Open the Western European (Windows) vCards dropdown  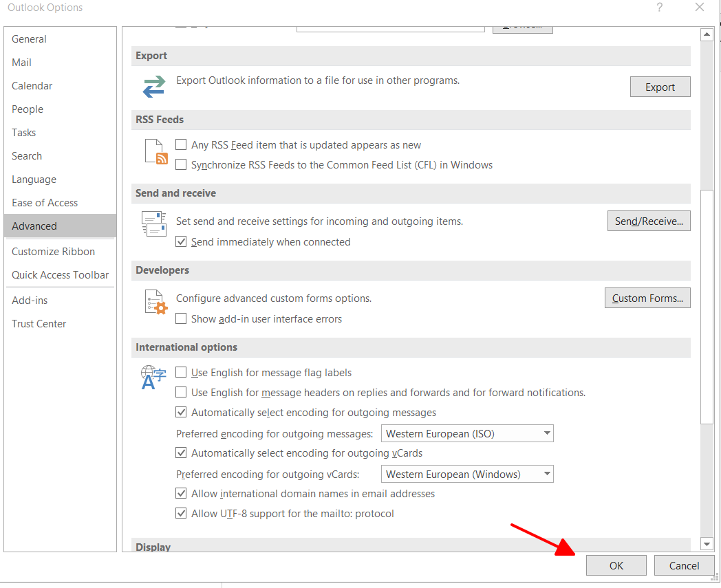pyautogui.click(x=467, y=474)
